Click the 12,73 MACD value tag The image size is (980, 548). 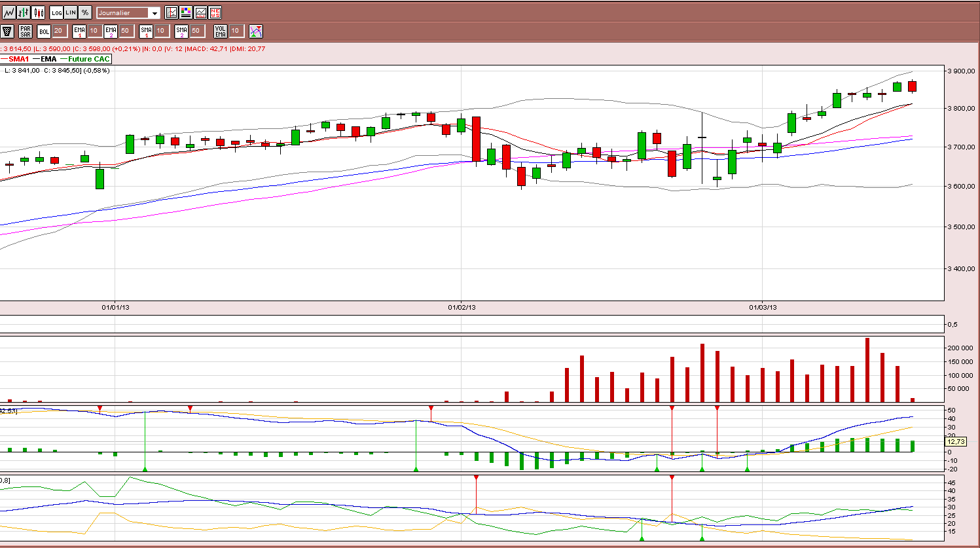point(956,442)
